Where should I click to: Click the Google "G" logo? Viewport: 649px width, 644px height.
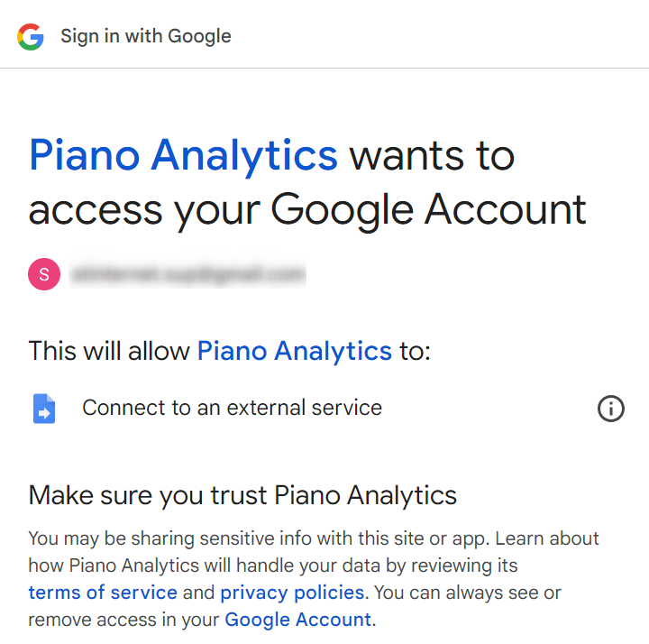[30, 36]
